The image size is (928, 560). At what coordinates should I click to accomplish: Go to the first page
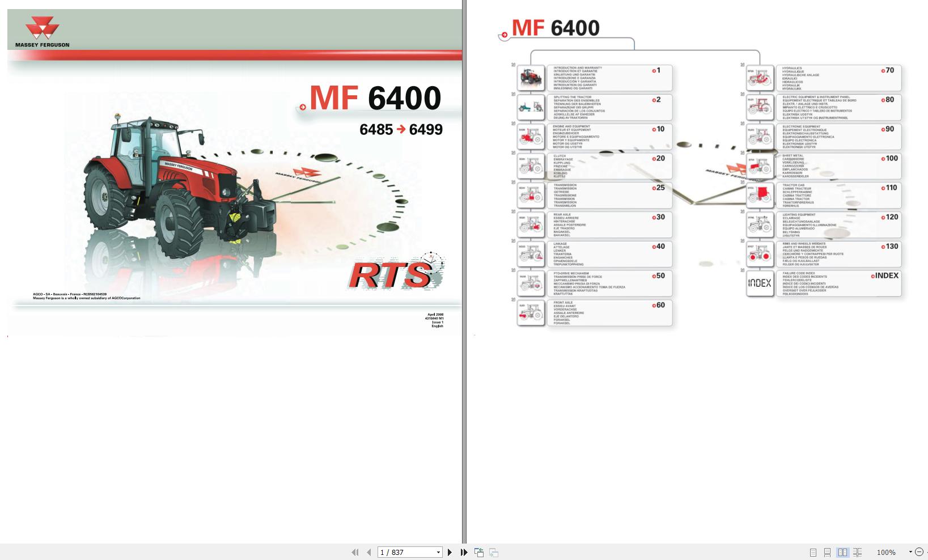pos(355,552)
